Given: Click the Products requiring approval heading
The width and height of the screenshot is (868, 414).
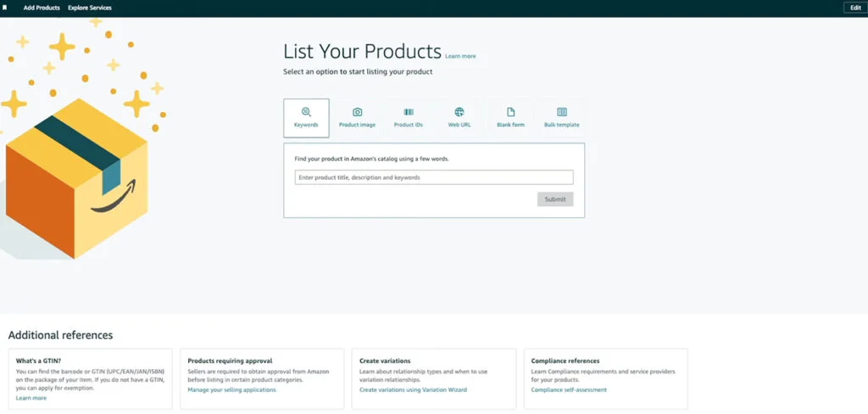Looking at the screenshot, I should pos(231,361).
